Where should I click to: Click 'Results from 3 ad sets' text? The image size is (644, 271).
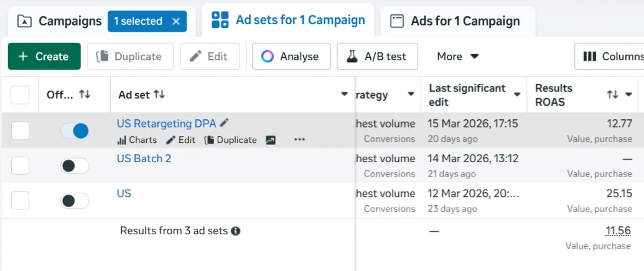click(174, 231)
